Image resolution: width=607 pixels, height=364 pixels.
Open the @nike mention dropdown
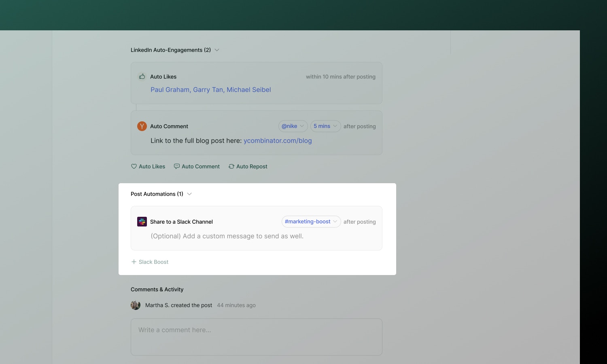coord(293,126)
